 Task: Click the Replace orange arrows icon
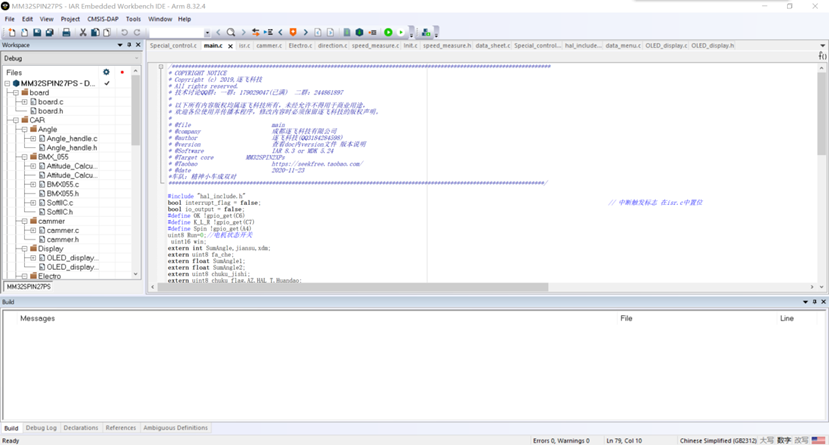(256, 32)
